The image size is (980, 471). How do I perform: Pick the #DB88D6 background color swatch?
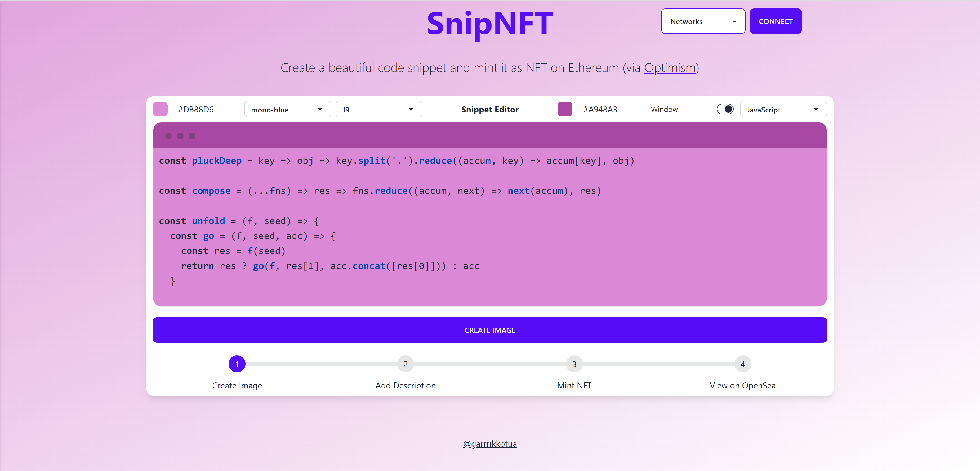(x=160, y=110)
